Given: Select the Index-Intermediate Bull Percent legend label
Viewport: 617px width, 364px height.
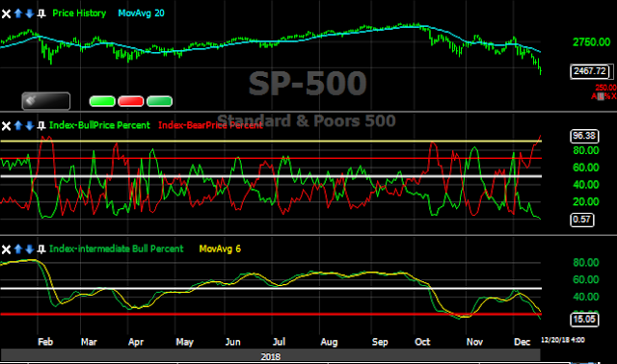Looking at the screenshot, I should (116, 248).
